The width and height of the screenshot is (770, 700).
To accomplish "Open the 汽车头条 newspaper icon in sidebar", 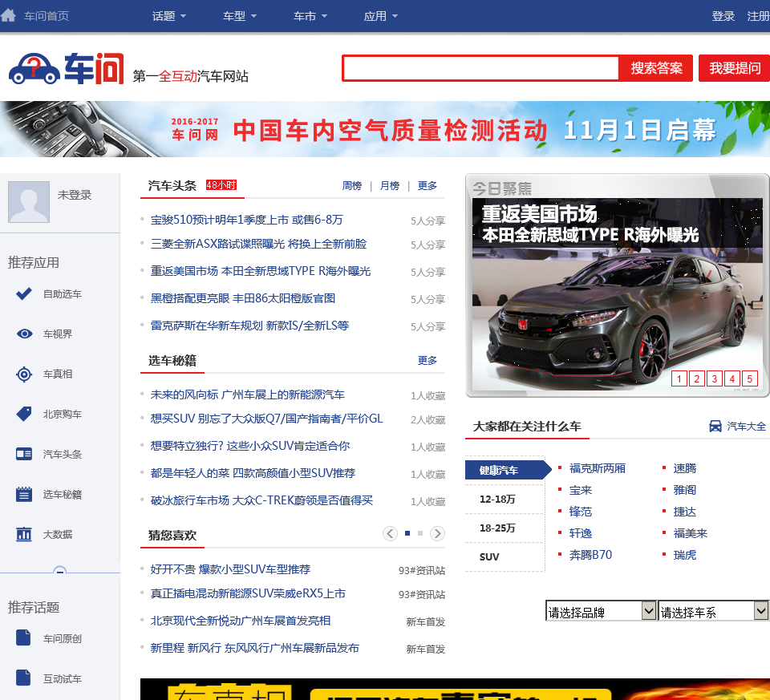I will pyautogui.click(x=24, y=454).
